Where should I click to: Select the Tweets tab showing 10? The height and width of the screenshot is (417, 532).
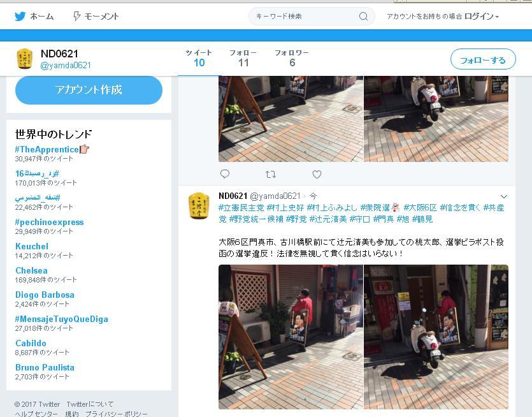coord(199,58)
